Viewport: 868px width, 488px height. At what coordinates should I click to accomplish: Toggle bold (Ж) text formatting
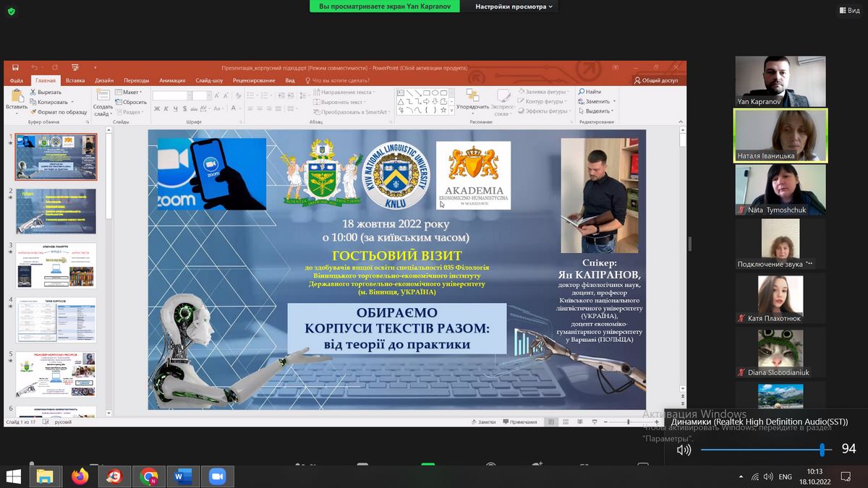156,109
